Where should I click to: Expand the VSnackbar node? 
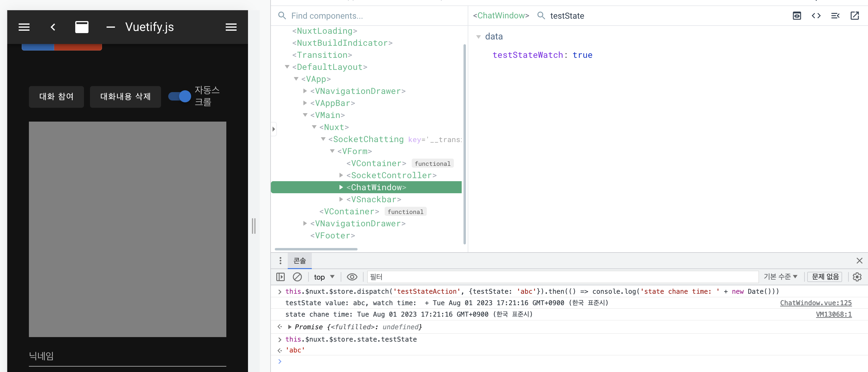(341, 199)
